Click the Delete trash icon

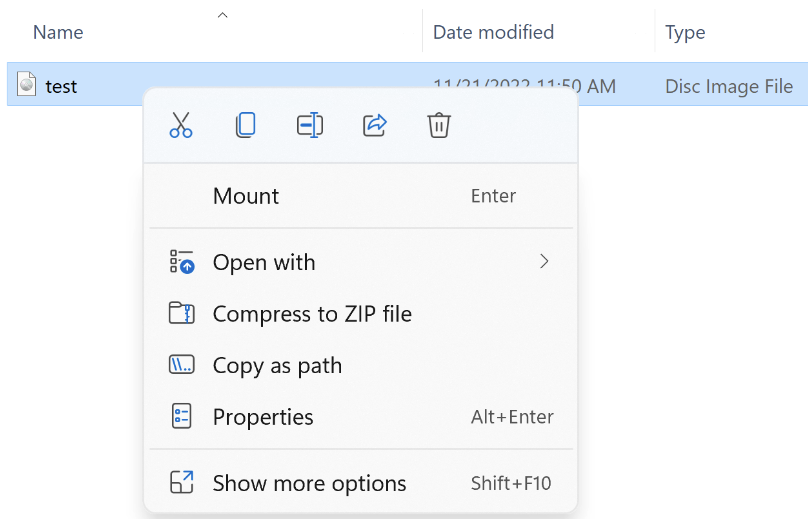[x=439, y=125]
